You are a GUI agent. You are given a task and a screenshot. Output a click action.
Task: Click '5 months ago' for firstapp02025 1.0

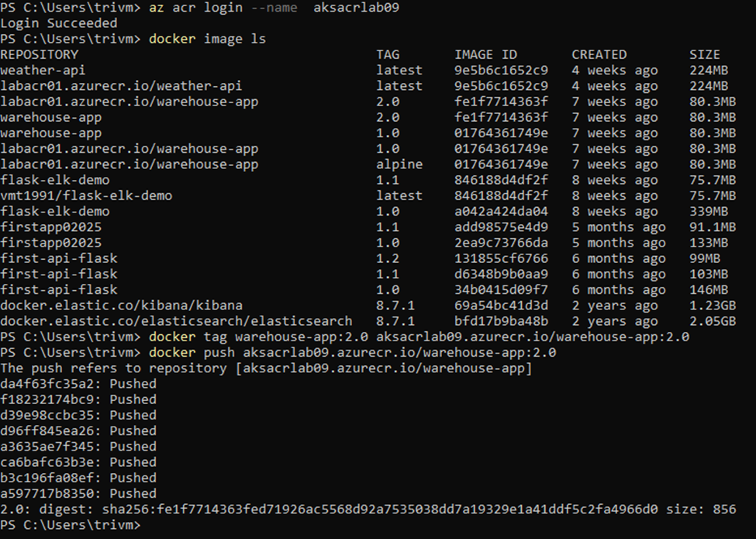[x=619, y=243]
